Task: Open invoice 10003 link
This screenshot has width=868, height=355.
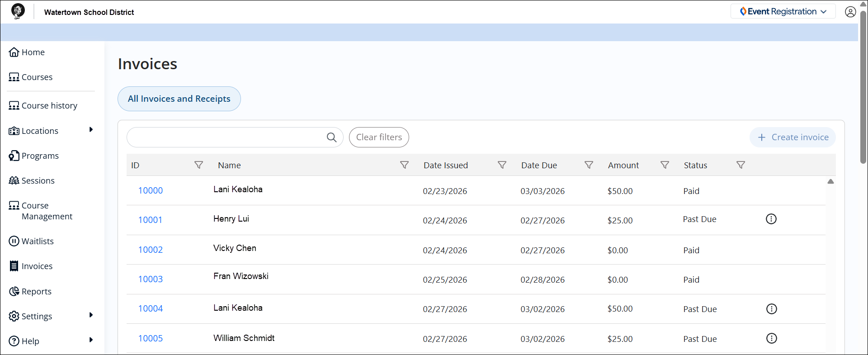Action: coord(151,279)
